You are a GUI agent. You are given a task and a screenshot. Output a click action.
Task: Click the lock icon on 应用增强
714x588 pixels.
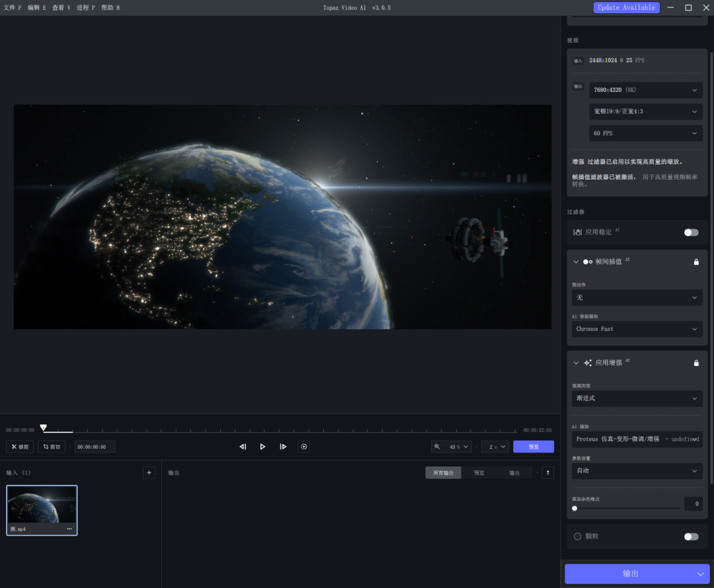pos(695,363)
